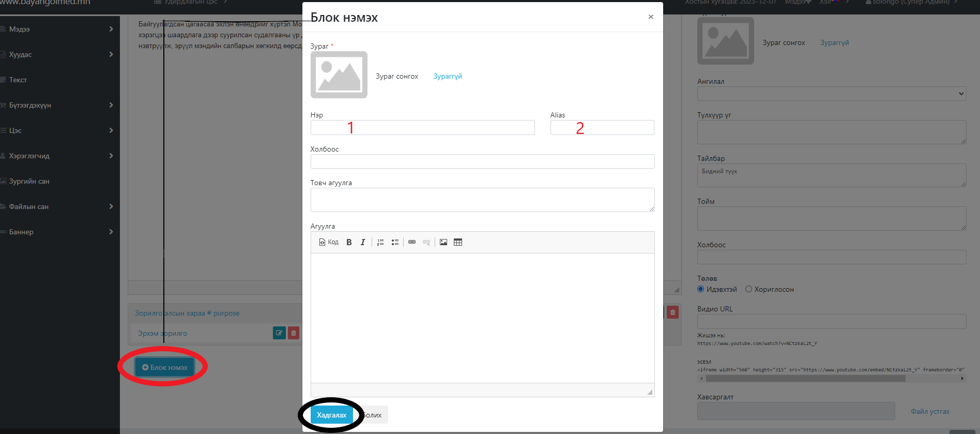Toggle bold formatting in the Агуулга editor
This screenshot has width=980, height=434.
(x=349, y=242)
